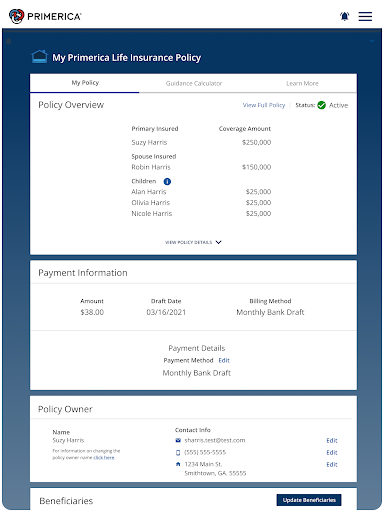Click the Smithtown, GA 55555 line
Screen dimensions: 384x512
pyautogui.click(x=215, y=473)
